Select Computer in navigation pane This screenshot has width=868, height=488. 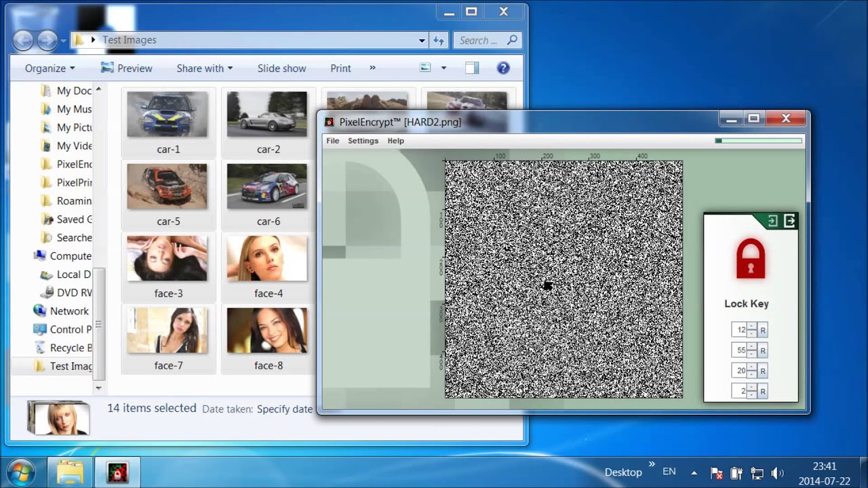pyautogui.click(x=62, y=256)
